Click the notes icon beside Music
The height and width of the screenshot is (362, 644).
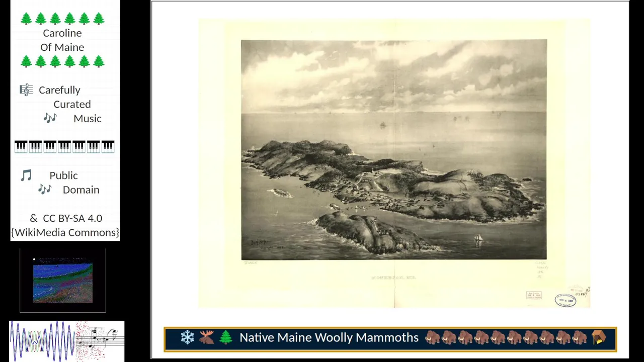[50, 118]
